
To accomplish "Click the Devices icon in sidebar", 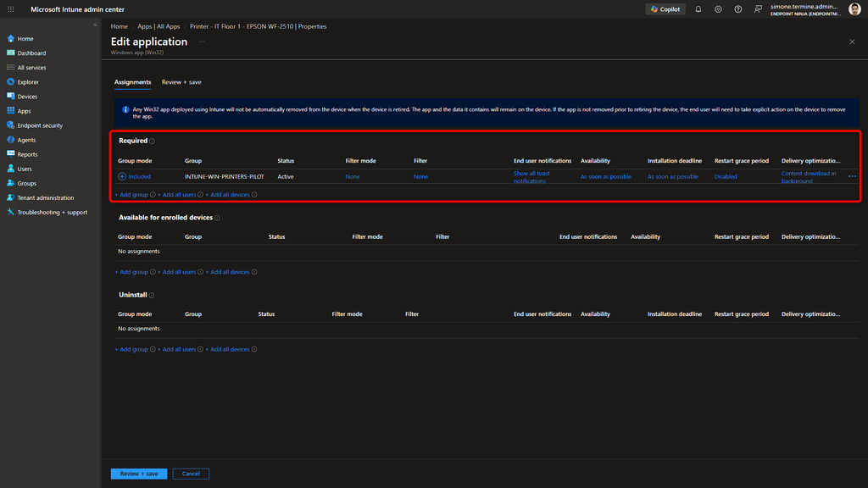I will click(x=10, y=97).
